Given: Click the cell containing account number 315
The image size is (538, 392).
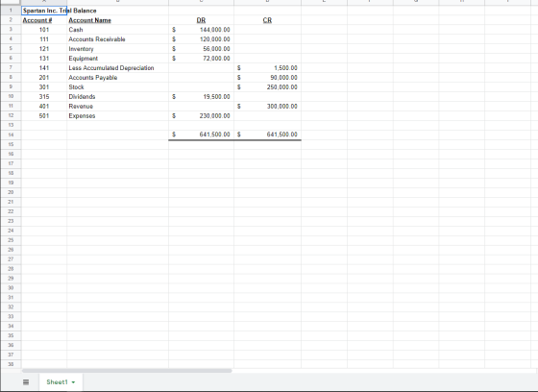Looking at the screenshot, I should click(44, 97).
